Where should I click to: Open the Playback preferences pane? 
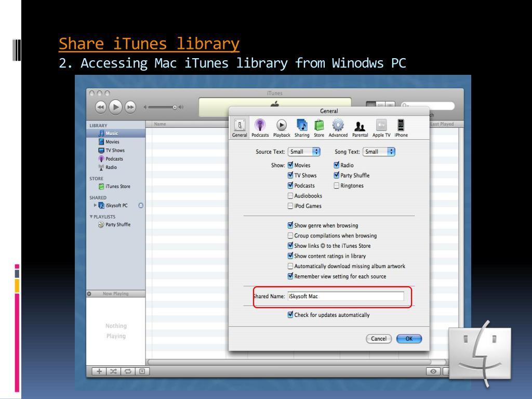tap(282, 128)
